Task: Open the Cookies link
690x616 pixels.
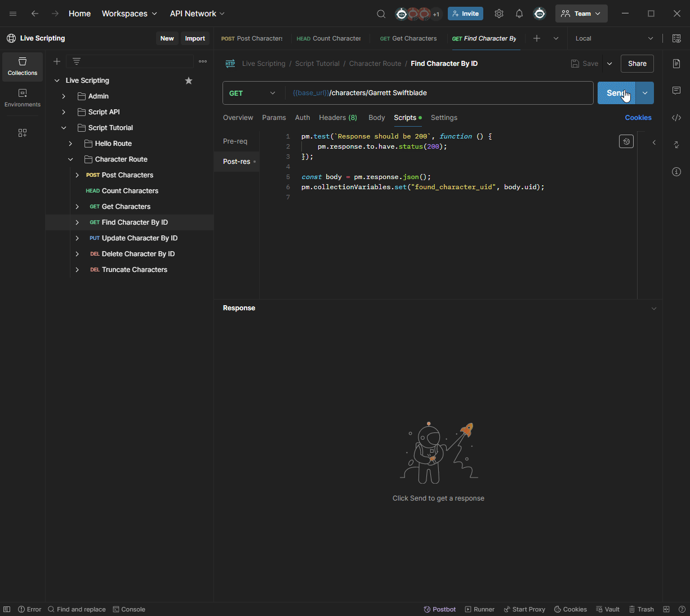Action: click(x=638, y=118)
